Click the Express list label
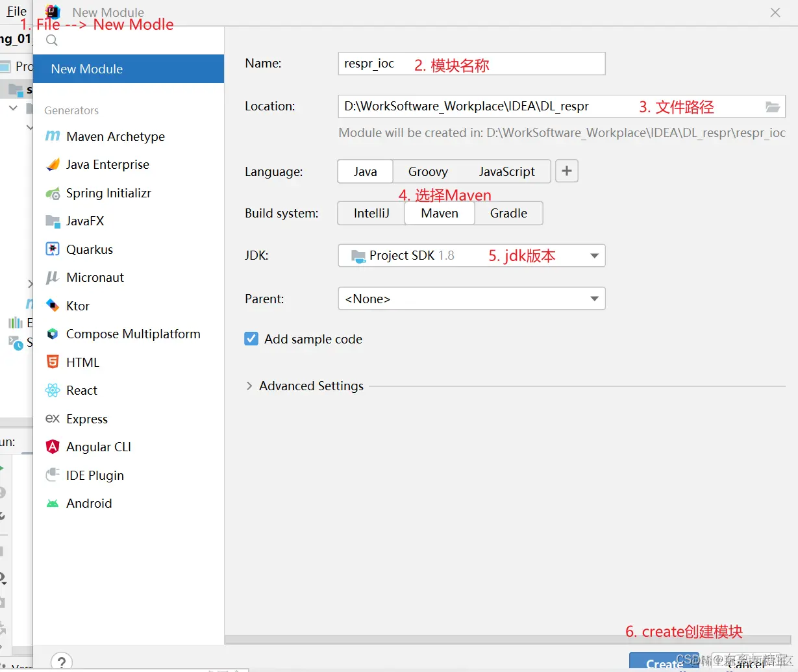798x672 pixels. click(87, 419)
